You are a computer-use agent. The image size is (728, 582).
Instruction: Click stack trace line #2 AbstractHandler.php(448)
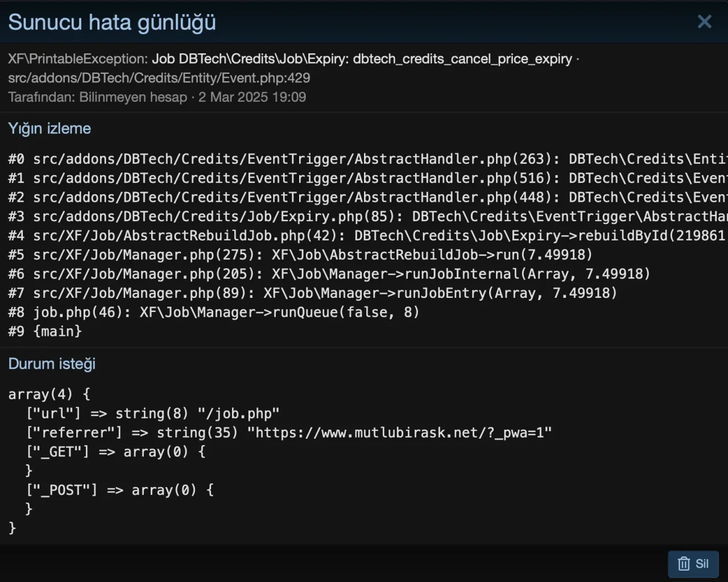367,197
